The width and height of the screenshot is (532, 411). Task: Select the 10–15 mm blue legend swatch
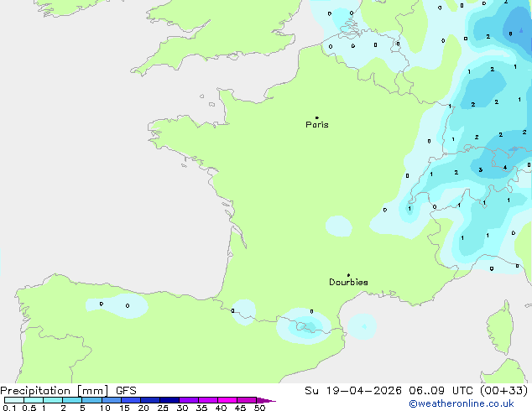[x=112, y=400]
